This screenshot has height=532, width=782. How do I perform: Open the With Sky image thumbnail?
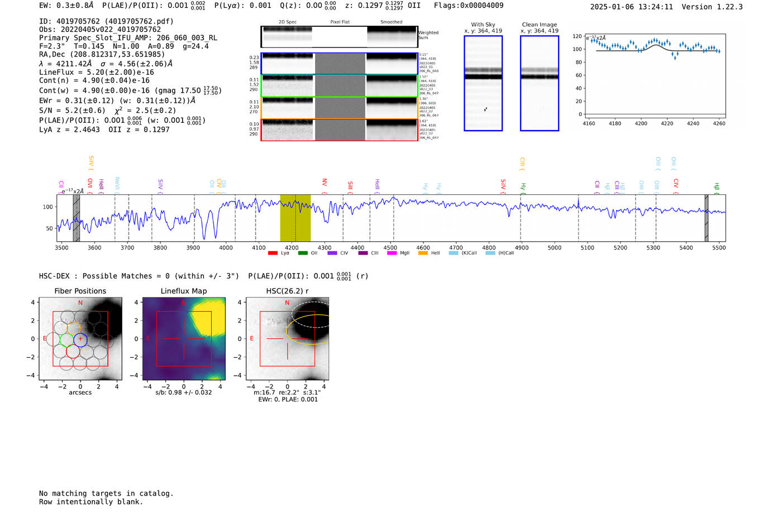pyautogui.click(x=483, y=83)
